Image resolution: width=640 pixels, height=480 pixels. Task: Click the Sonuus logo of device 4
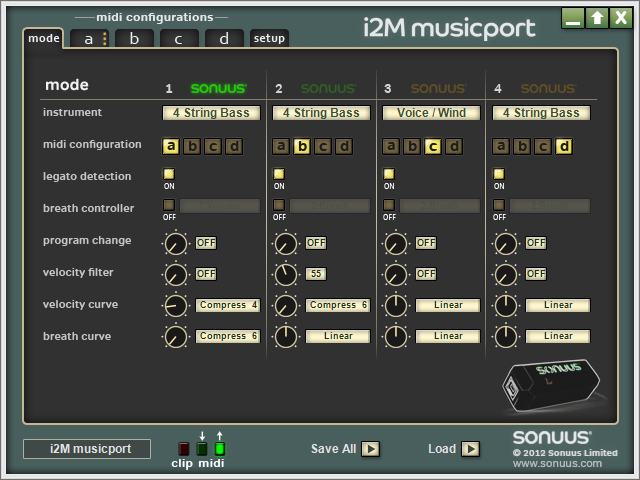pyautogui.click(x=548, y=88)
